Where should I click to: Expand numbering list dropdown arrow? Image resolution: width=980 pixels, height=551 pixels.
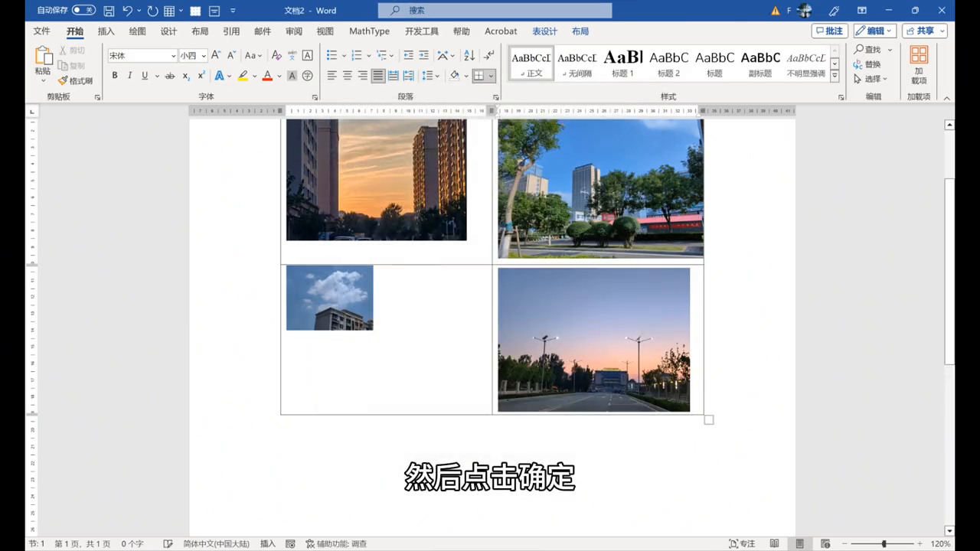368,56
